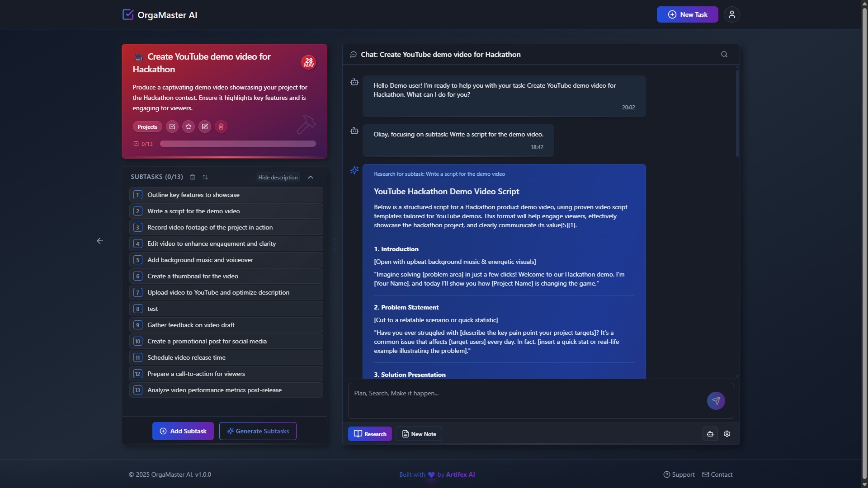Click the edit pencil icon on task card

point(205,127)
